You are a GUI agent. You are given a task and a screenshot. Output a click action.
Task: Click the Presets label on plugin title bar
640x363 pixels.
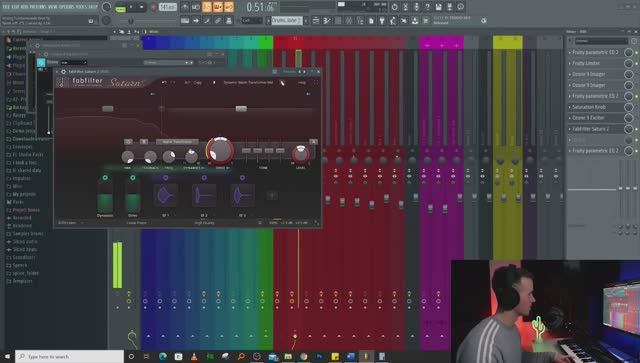(x=289, y=71)
